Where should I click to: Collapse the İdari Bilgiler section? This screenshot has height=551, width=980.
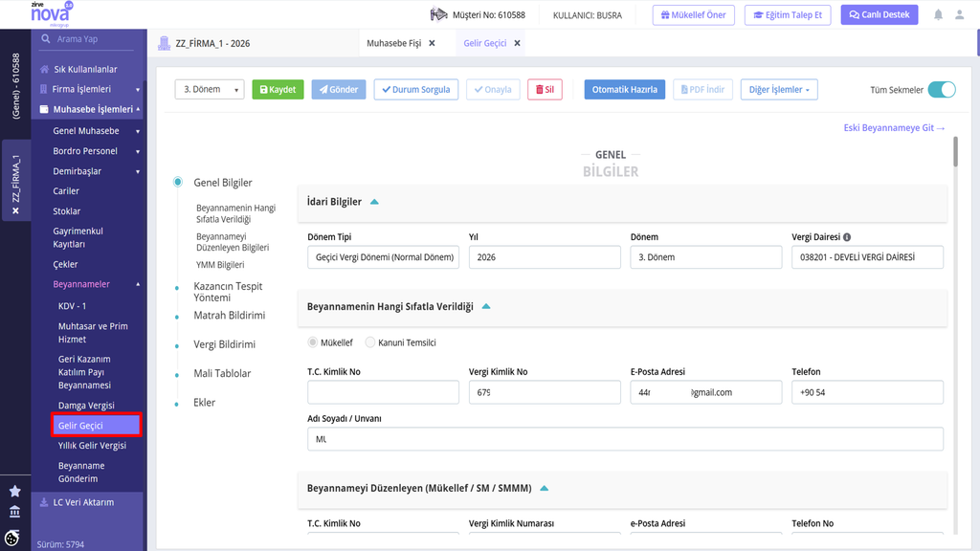[374, 202]
